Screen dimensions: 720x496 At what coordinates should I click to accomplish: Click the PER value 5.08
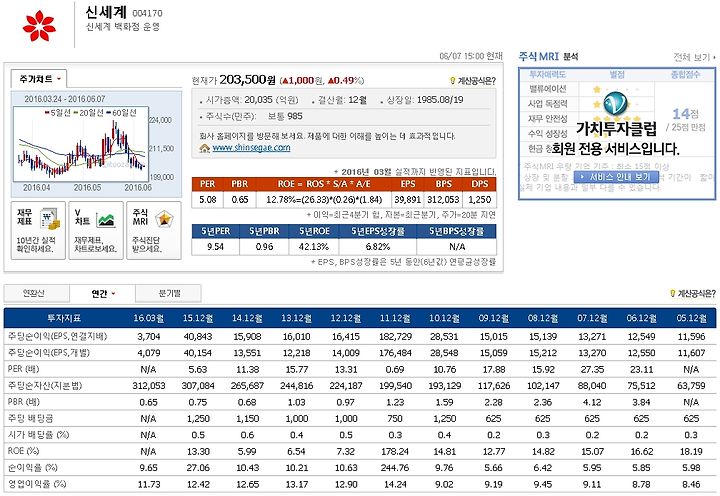click(x=208, y=200)
